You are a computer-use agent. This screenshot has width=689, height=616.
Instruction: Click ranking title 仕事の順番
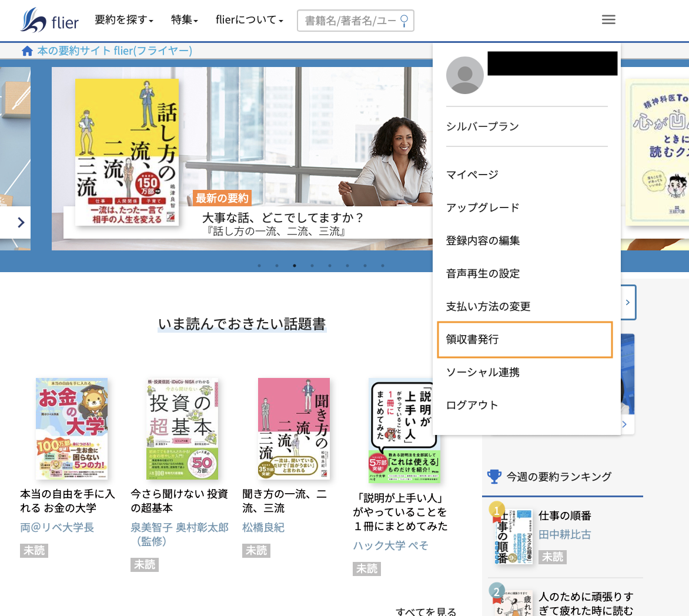(564, 515)
